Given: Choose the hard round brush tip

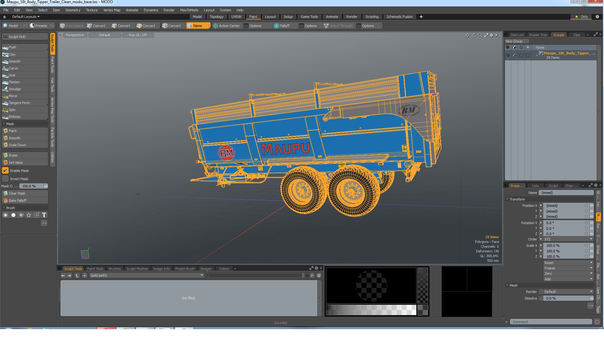Looking at the screenshot, I should click(x=13, y=215).
